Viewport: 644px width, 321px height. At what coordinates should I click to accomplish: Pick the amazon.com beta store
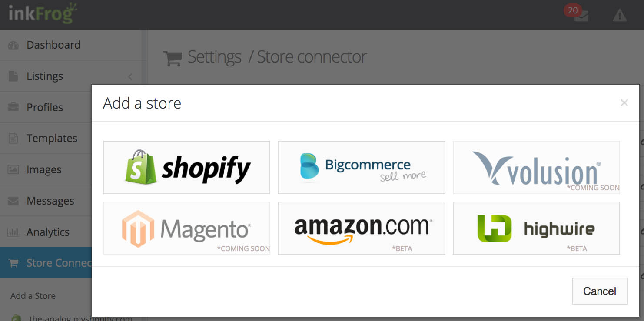tap(362, 228)
